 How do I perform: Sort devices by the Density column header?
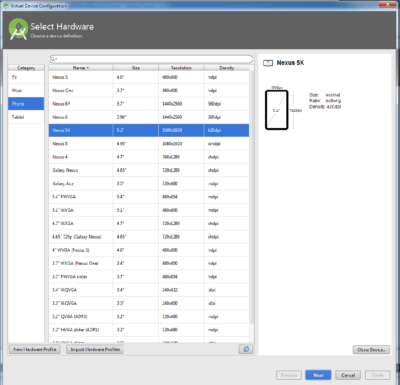click(x=227, y=68)
